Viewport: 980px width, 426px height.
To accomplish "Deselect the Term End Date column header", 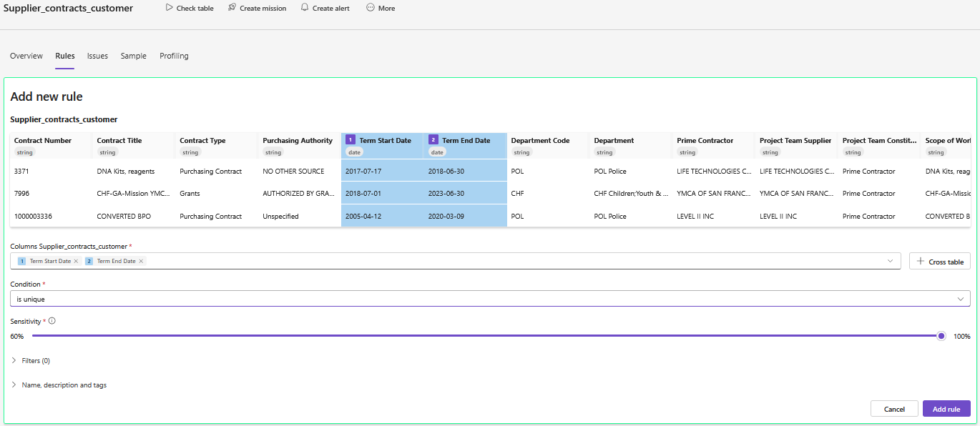I will point(465,141).
